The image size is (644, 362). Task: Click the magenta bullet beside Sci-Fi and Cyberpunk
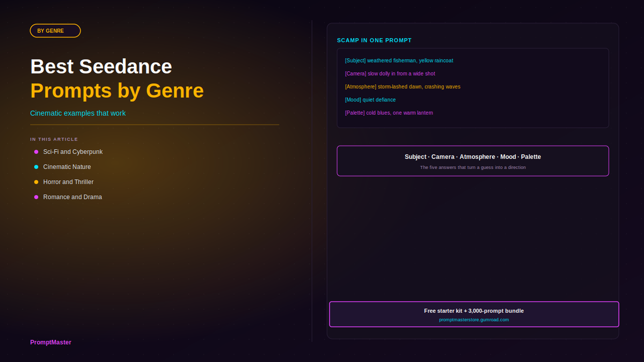pos(36,152)
